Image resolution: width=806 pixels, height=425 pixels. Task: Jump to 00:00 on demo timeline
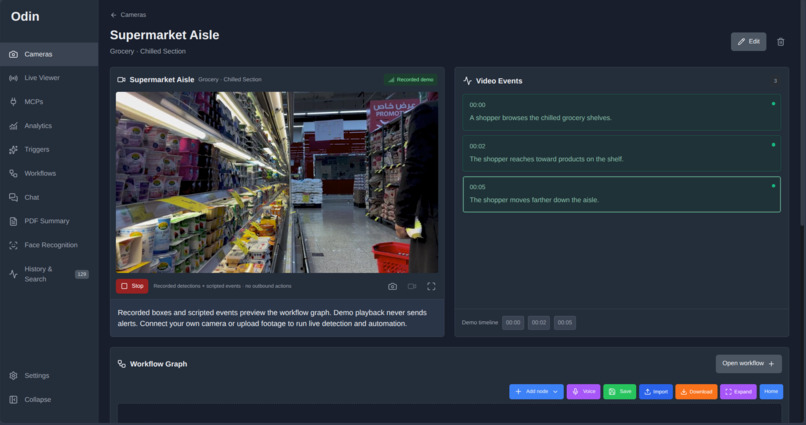point(513,323)
